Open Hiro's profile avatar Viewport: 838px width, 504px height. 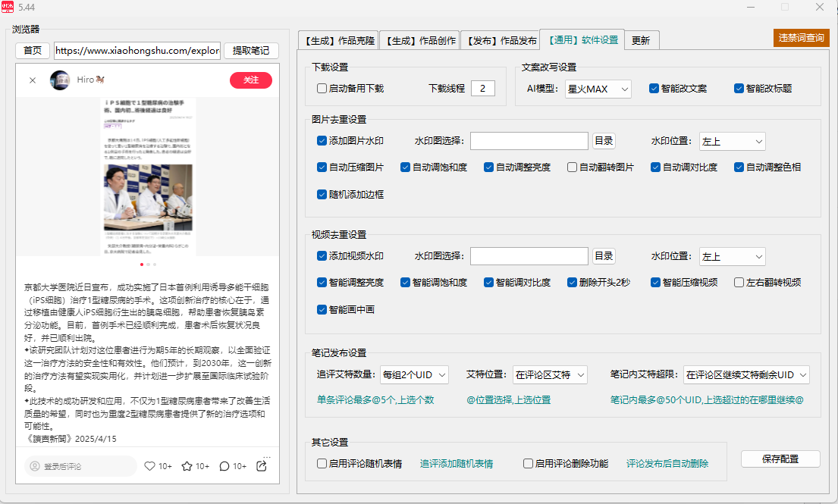click(60, 80)
